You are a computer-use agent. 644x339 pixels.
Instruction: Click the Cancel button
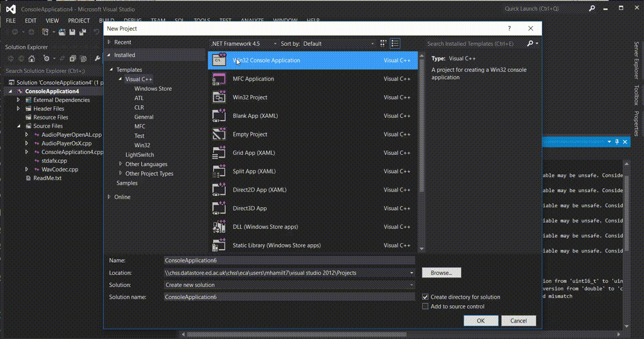point(519,320)
